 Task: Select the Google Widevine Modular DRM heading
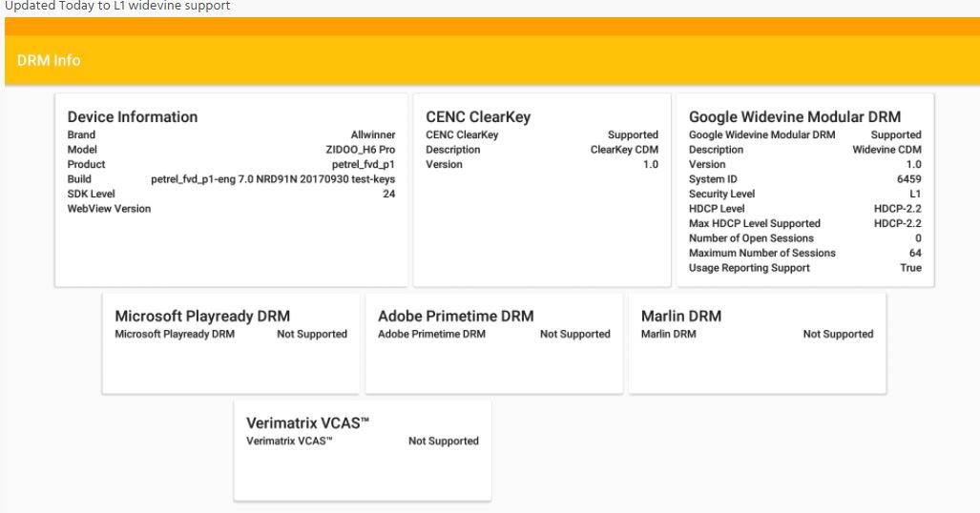coord(795,116)
